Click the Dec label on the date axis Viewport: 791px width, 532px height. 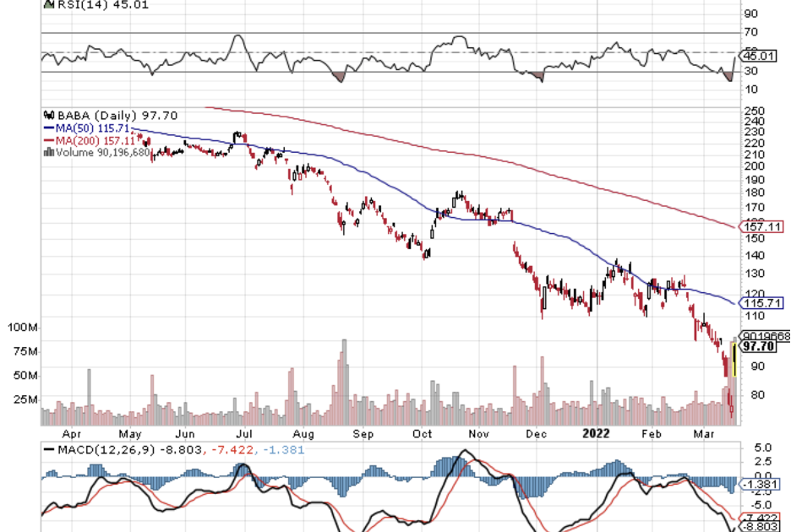click(x=535, y=433)
